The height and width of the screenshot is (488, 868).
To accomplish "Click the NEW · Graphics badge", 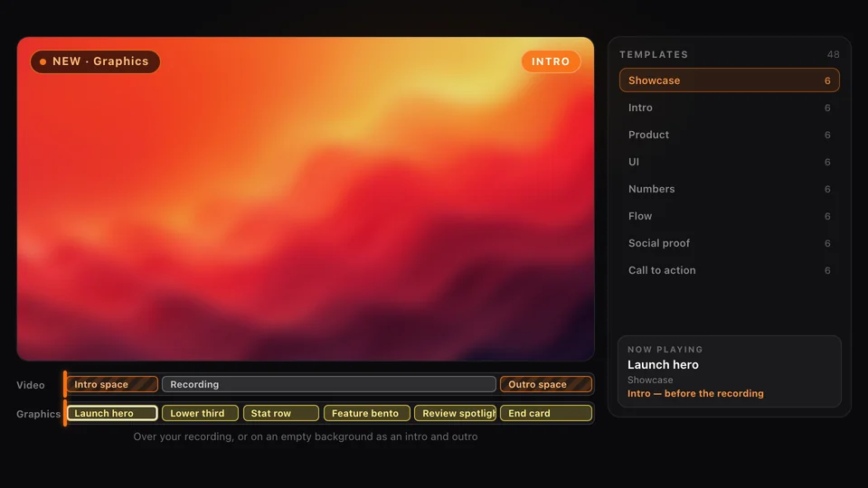I will (x=95, y=61).
